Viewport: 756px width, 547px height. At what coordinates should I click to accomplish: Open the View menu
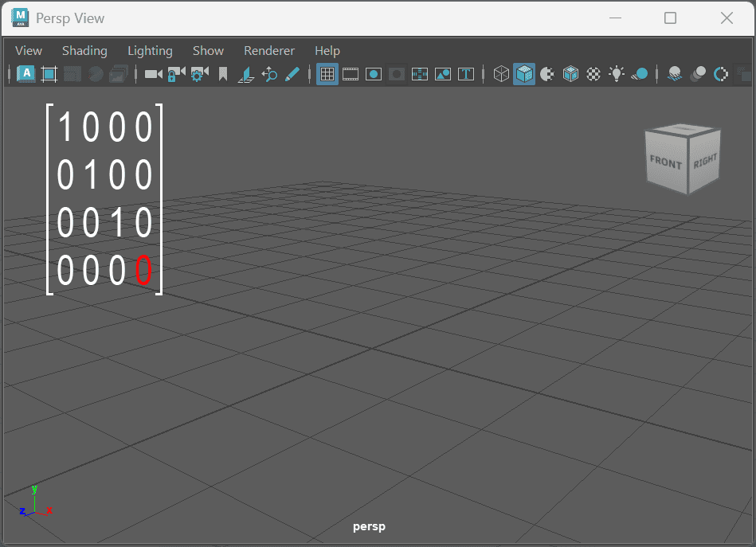click(29, 50)
